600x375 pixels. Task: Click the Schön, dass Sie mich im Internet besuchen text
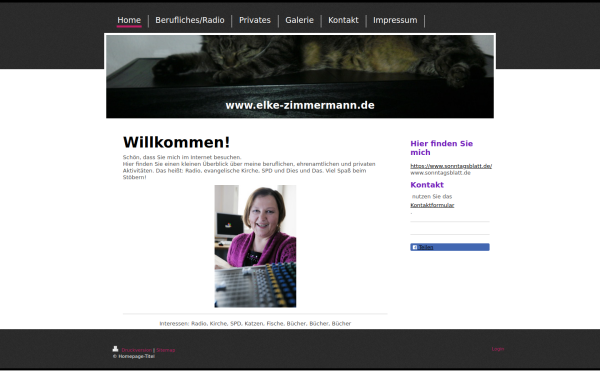coord(182,157)
